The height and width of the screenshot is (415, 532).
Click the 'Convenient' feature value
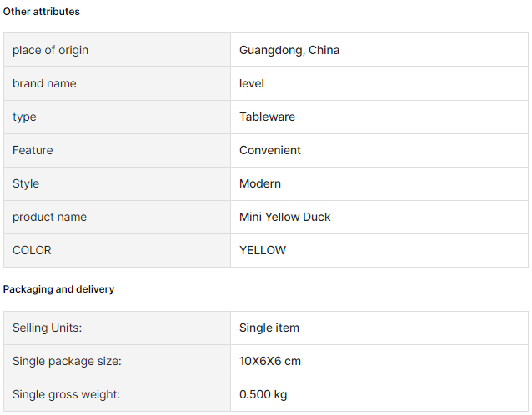click(270, 150)
